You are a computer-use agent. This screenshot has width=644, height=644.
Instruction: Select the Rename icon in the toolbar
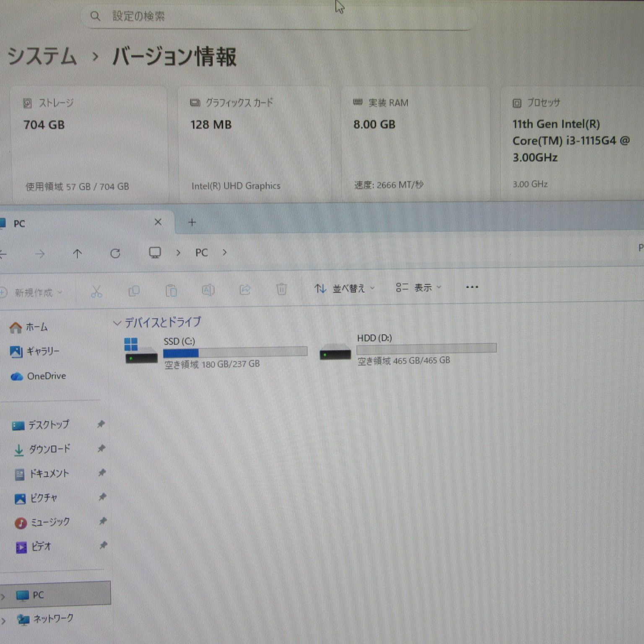[x=208, y=290]
